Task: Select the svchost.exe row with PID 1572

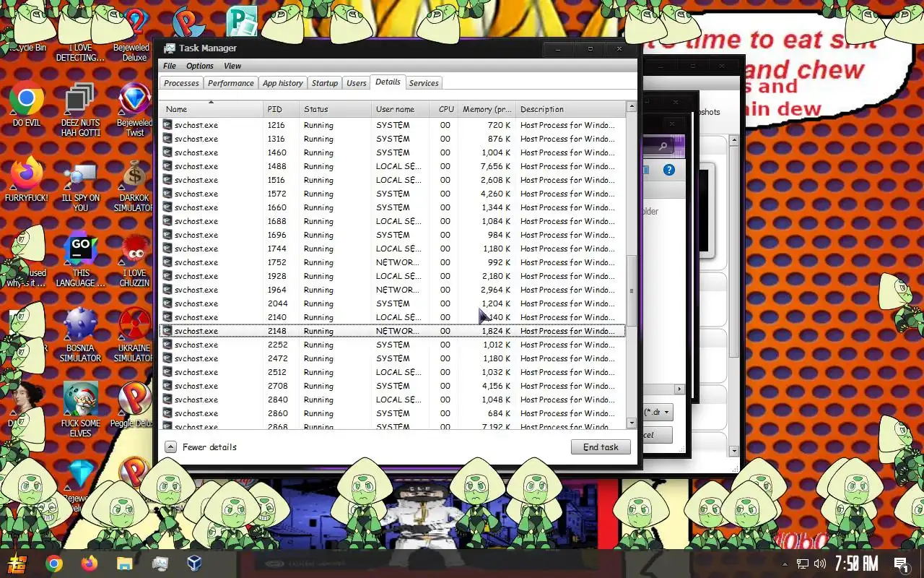Action: click(x=392, y=194)
